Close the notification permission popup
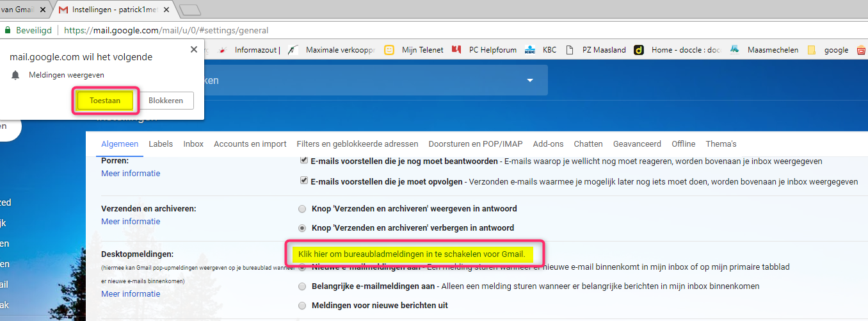The height and width of the screenshot is (321, 868). [194, 49]
